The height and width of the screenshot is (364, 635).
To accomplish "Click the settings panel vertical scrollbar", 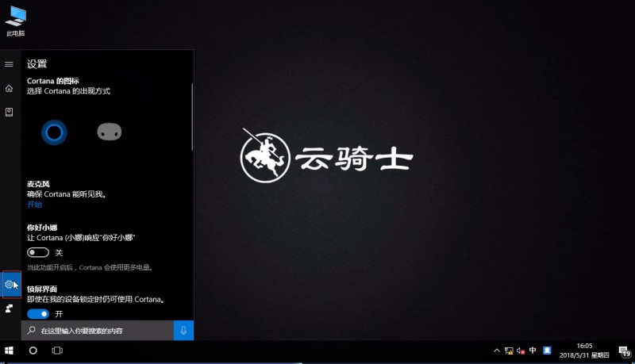I will pyautogui.click(x=192, y=117).
